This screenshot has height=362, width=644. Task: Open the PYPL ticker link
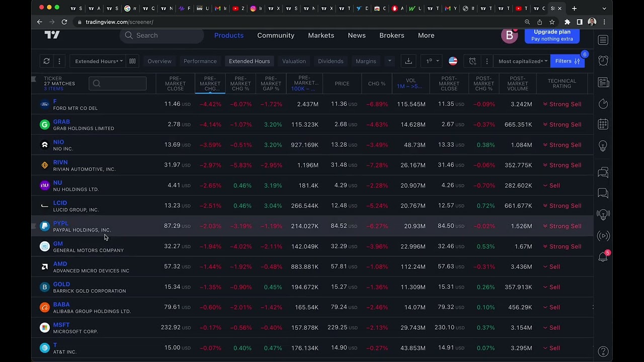tap(60, 223)
